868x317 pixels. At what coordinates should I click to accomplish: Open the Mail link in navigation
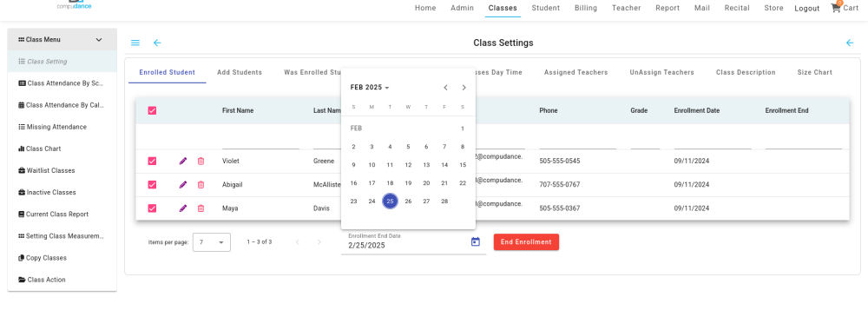click(x=702, y=8)
